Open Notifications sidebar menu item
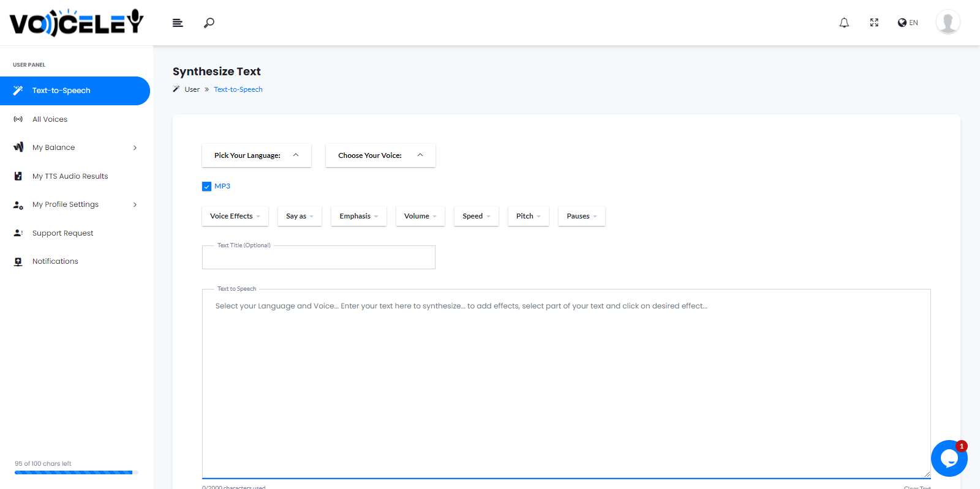The width and height of the screenshot is (980, 489). coord(75,261)
